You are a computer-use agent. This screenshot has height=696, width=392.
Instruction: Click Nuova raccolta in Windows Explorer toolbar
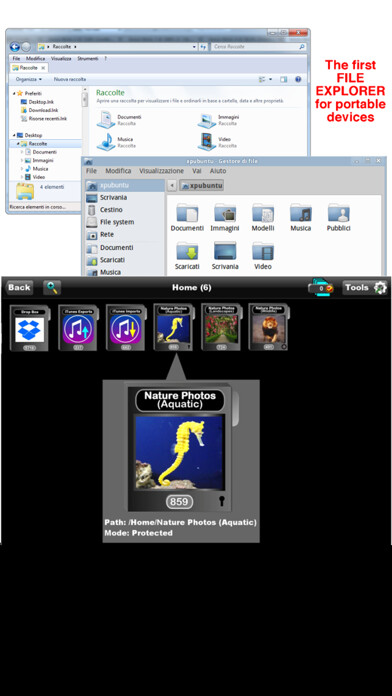pyautogui.click(x=70, y=79)
